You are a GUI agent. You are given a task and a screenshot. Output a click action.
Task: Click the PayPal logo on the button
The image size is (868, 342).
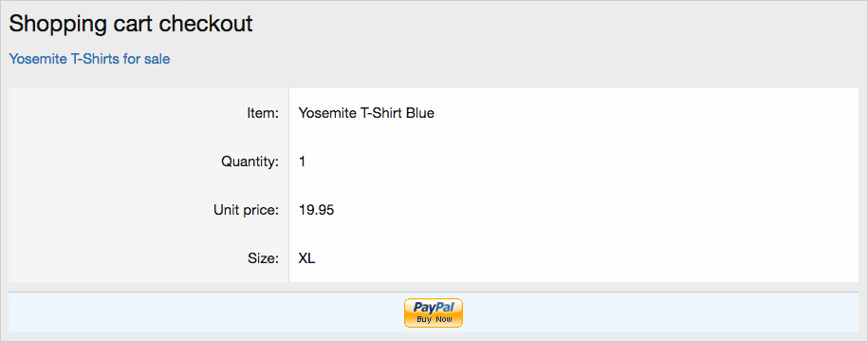(x=434, y=307)
